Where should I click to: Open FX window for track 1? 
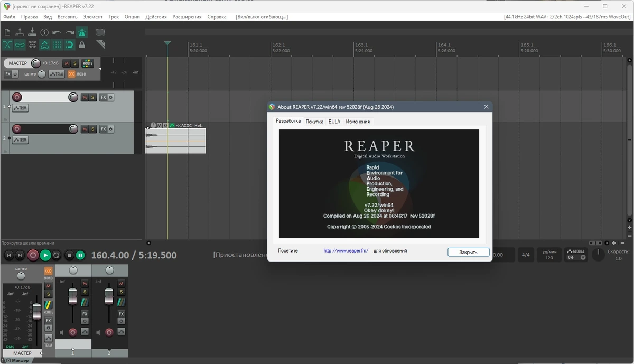coord(104,97)
